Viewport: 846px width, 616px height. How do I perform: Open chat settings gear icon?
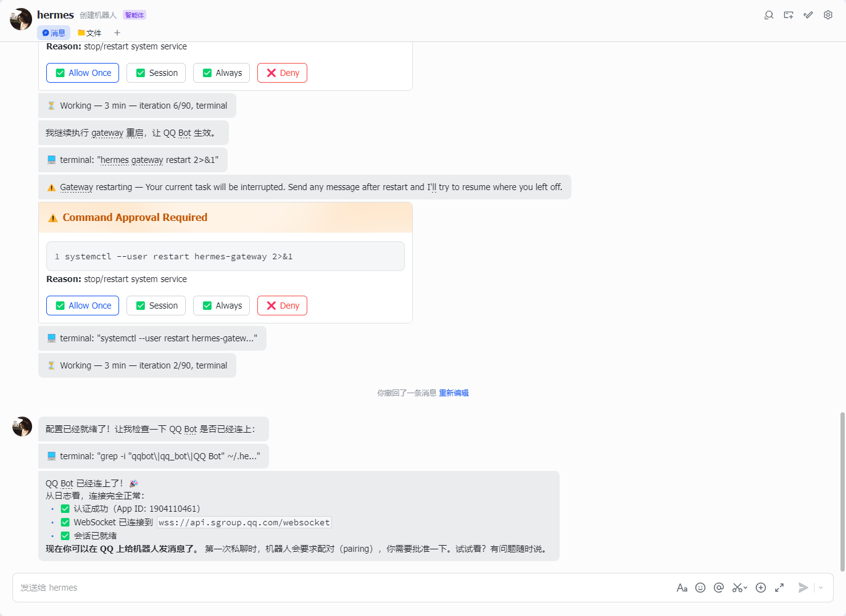tap(828, 15)
